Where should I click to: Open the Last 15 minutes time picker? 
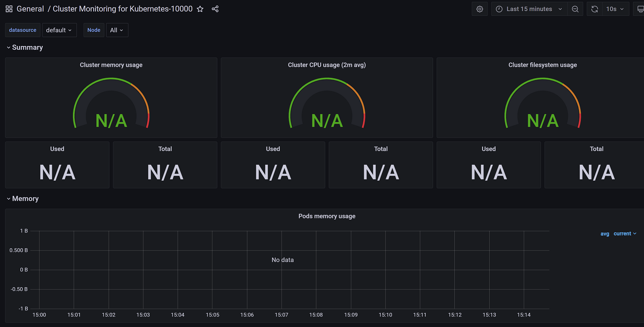(x=529, y=9)
